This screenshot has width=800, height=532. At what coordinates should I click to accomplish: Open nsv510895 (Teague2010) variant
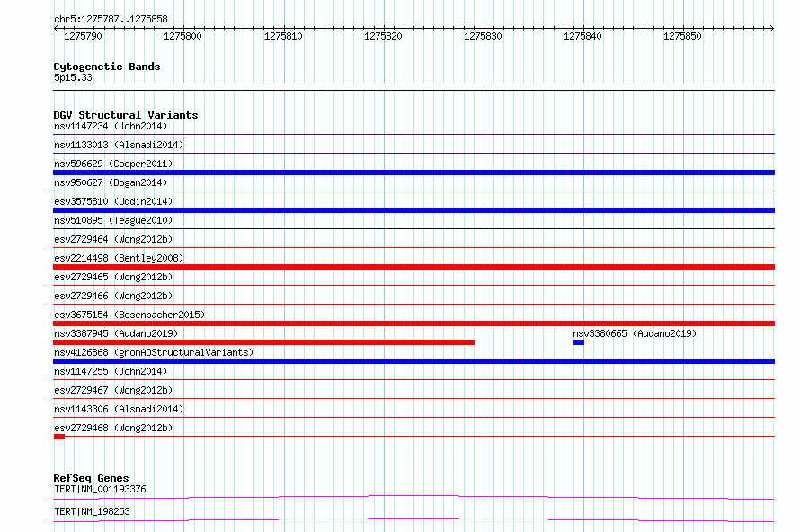coord(113,220)
